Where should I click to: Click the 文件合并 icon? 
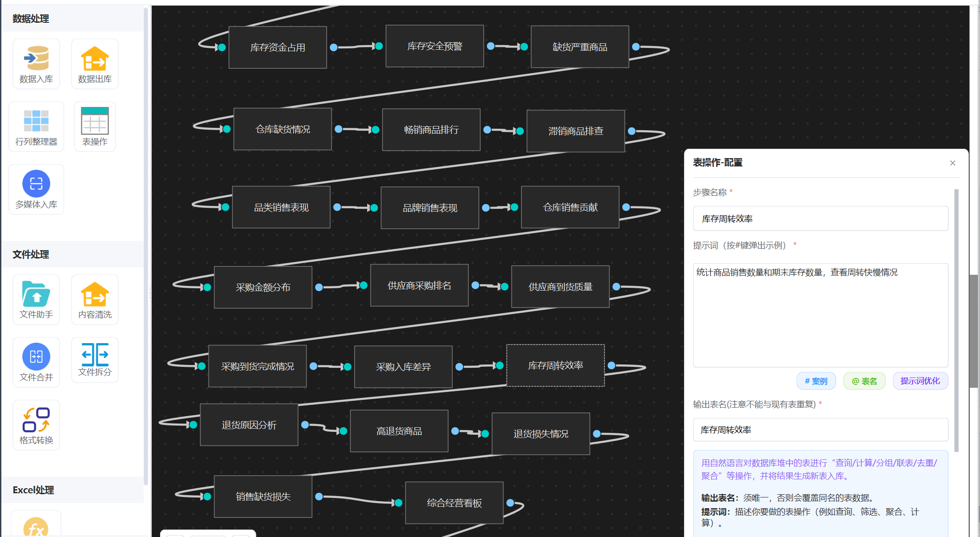(x=36, y=357)
